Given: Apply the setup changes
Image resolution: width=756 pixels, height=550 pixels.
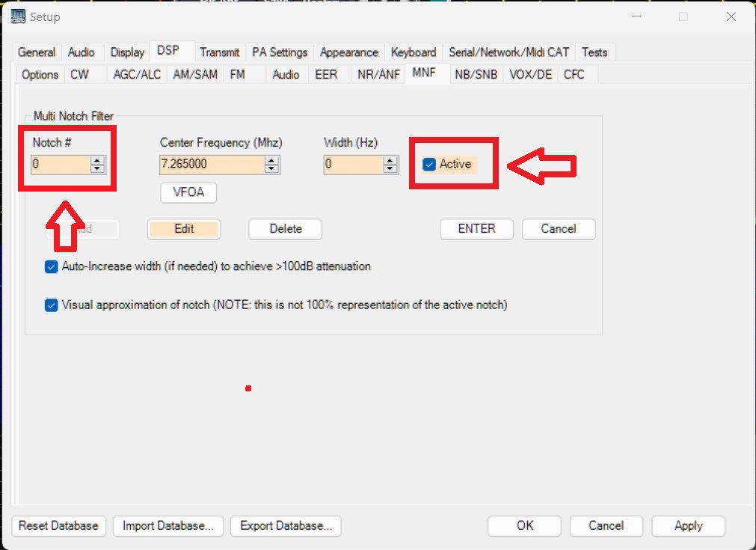Looking at the screenshot, I should click(x=688, y=526).
